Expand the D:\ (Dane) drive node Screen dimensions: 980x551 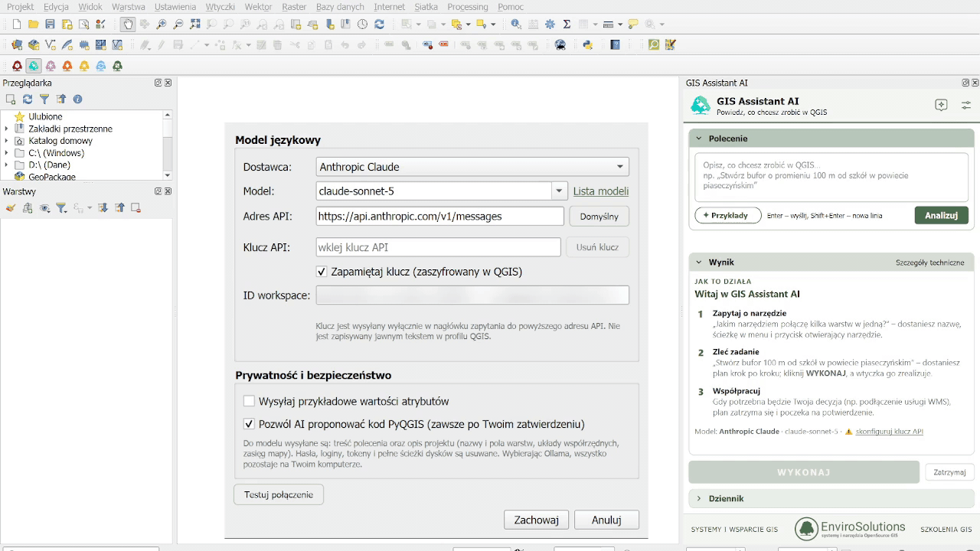point(7,165)
